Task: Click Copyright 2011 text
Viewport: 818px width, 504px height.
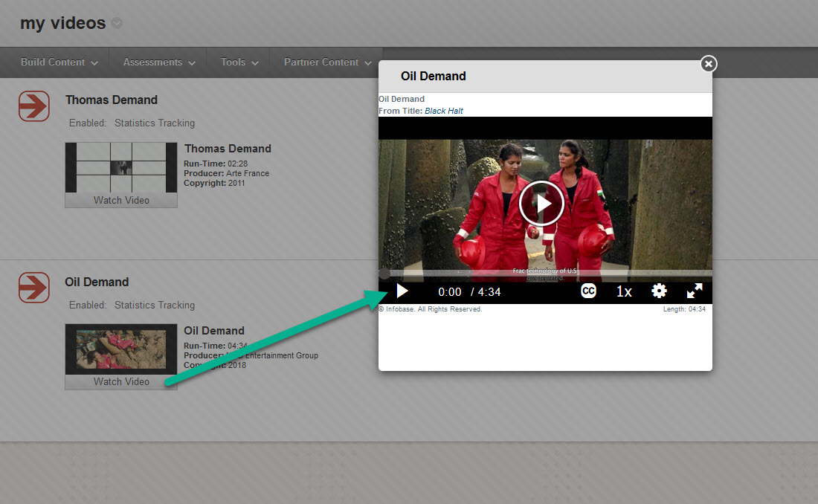Action: 214,183
